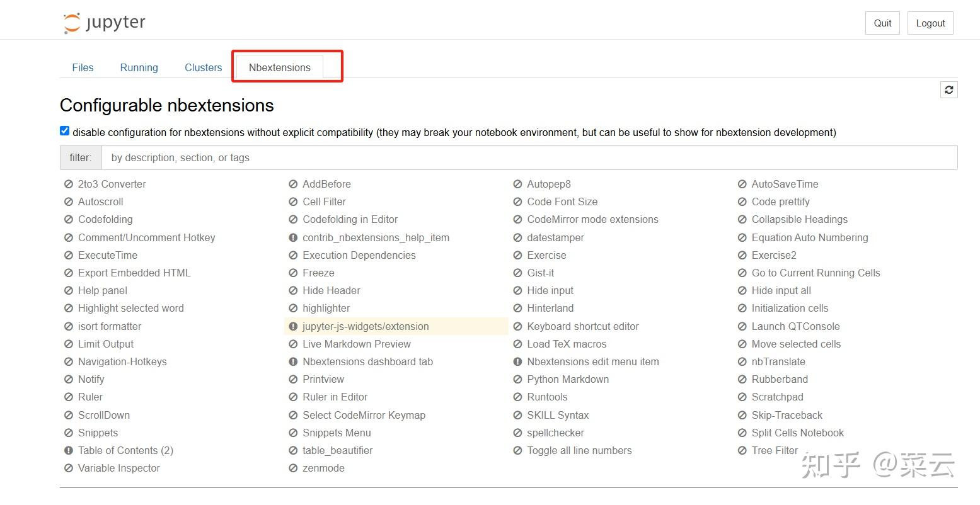Click the disabled icon beside Codefolding
Image resolution: width=980 pixels, height=505 pixels.
click(69, 220)
